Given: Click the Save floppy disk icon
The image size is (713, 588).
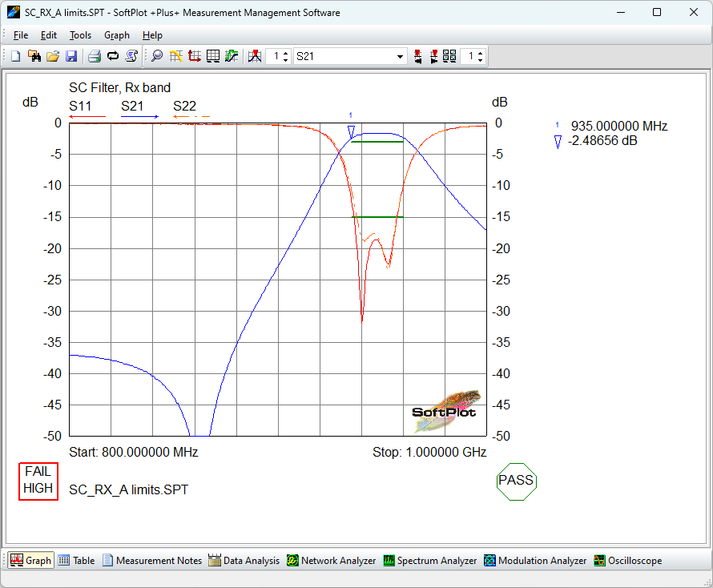Looking at the screenshot, I should (x=71, y=56).
